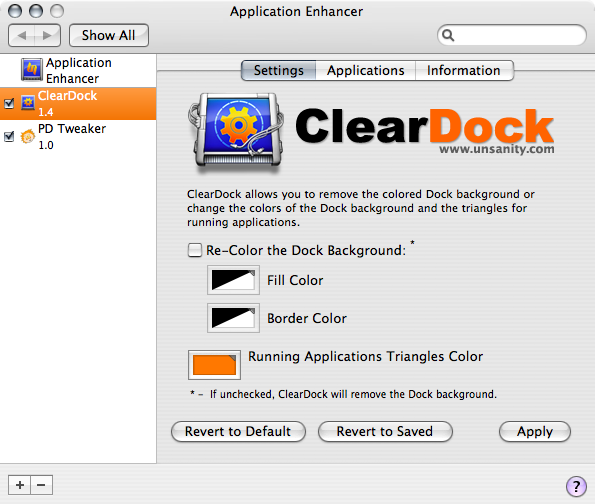
Task: Click the window zoom button
Action: pos(57,11)
